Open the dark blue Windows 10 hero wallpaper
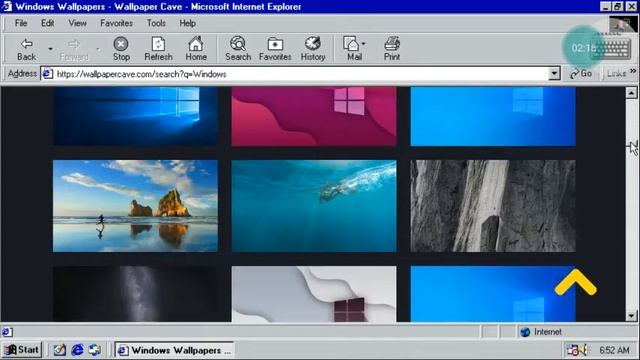The height and width of the screenshot is (360, 640). pos(135,116)
